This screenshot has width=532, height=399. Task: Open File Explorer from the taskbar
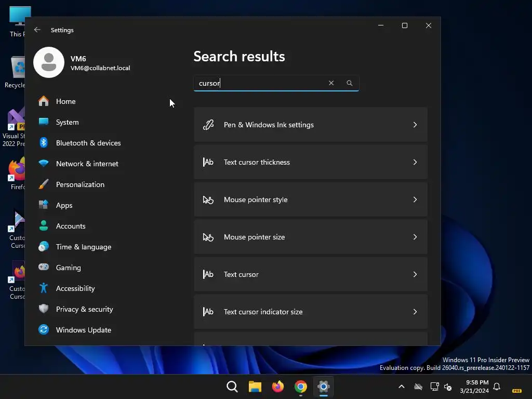click(255, 387)
